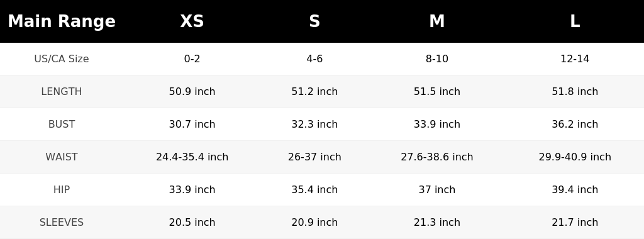Viewport: 644px width, 239px height.
Task: Select the XS column header
Action: 192,21
